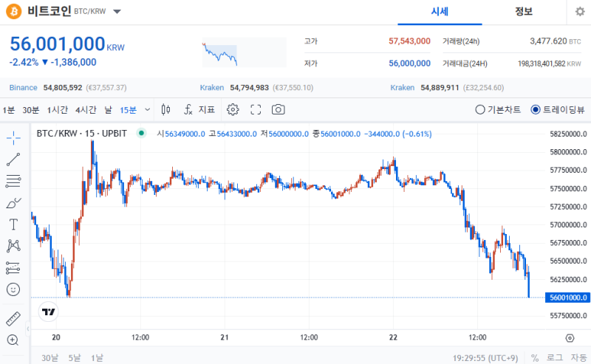Screen dimensions: 591x364
Task: Set interval to 1시간
Action: click(x=58, y=110)
